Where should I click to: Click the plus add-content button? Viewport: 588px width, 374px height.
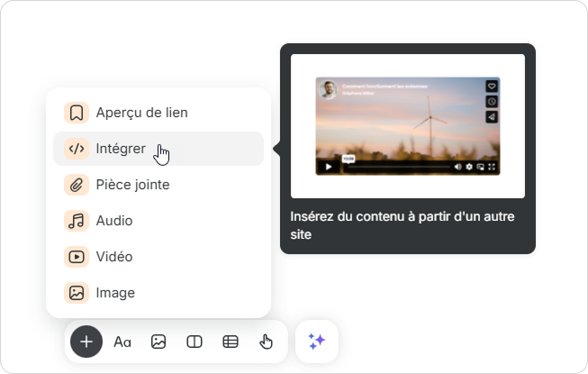coord(86,342)
